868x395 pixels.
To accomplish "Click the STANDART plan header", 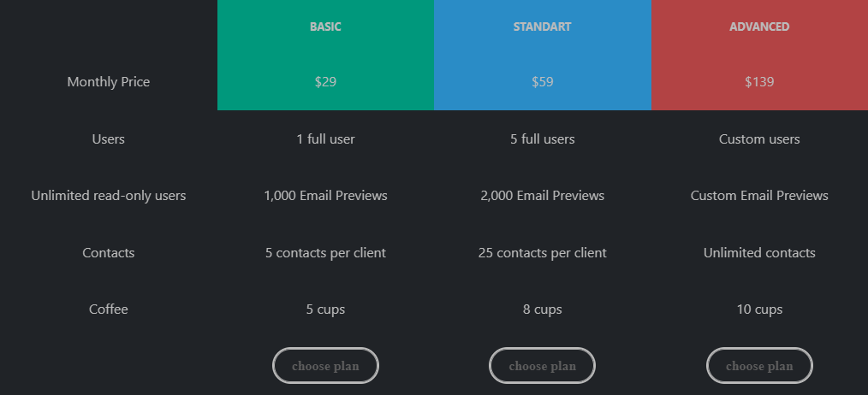I will click(x=543, y=27).
